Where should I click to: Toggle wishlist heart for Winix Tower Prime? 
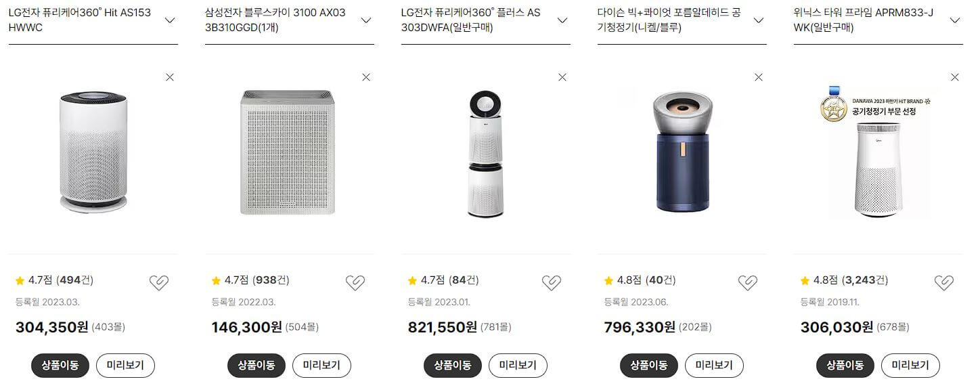944,281
